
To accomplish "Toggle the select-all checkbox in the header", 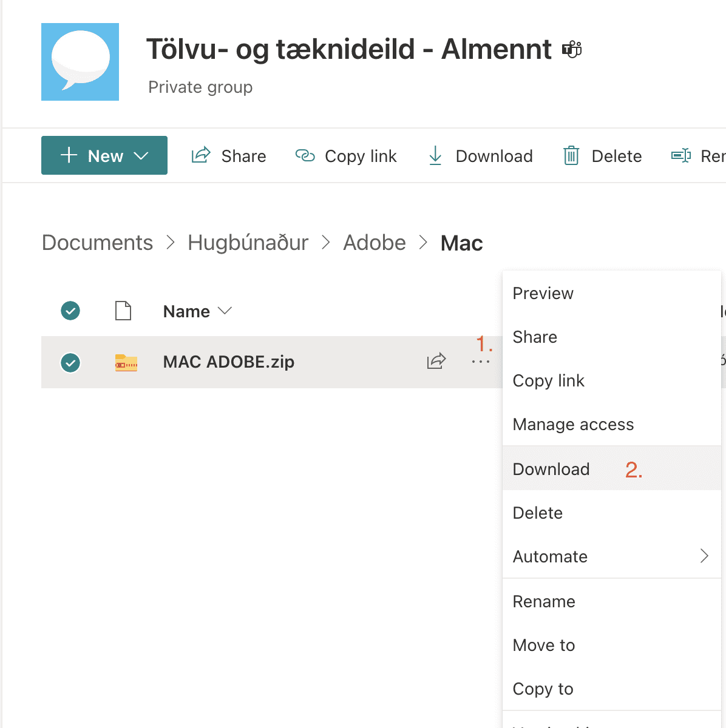I will coord(70,311).
